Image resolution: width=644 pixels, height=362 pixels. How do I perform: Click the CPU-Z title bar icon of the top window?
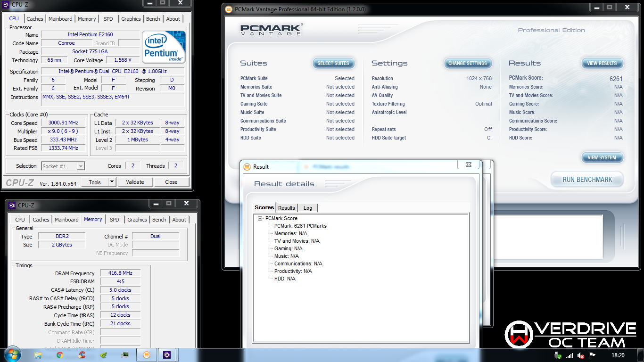[5, 4]
